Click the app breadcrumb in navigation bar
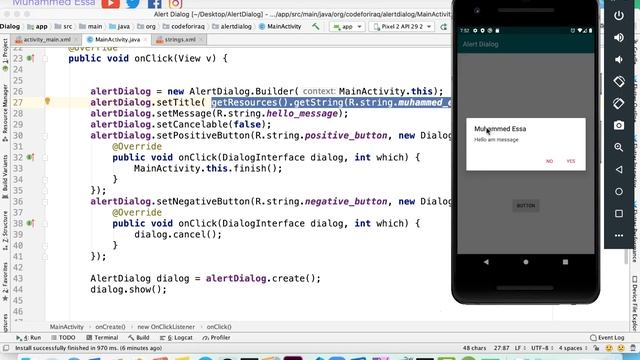This screenshot has width=640, height=360. point(37,27)
